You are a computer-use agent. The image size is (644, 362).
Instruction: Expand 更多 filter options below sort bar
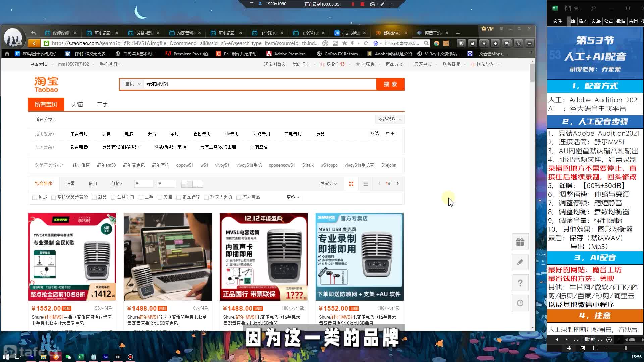(292, 197)
